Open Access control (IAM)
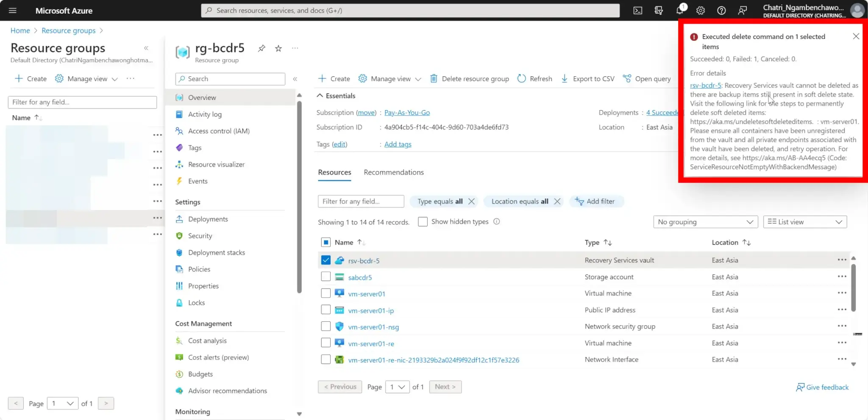The height and width of the screenshot is (420, 868). (x=219, y=131)
